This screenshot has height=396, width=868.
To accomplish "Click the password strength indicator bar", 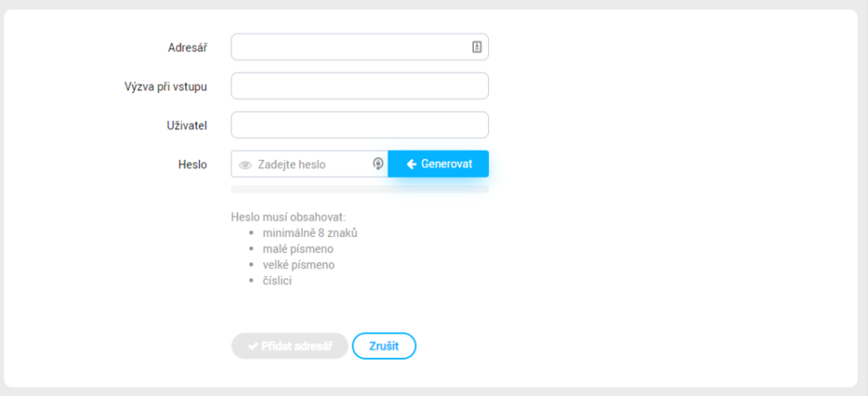I will [360, 190].
